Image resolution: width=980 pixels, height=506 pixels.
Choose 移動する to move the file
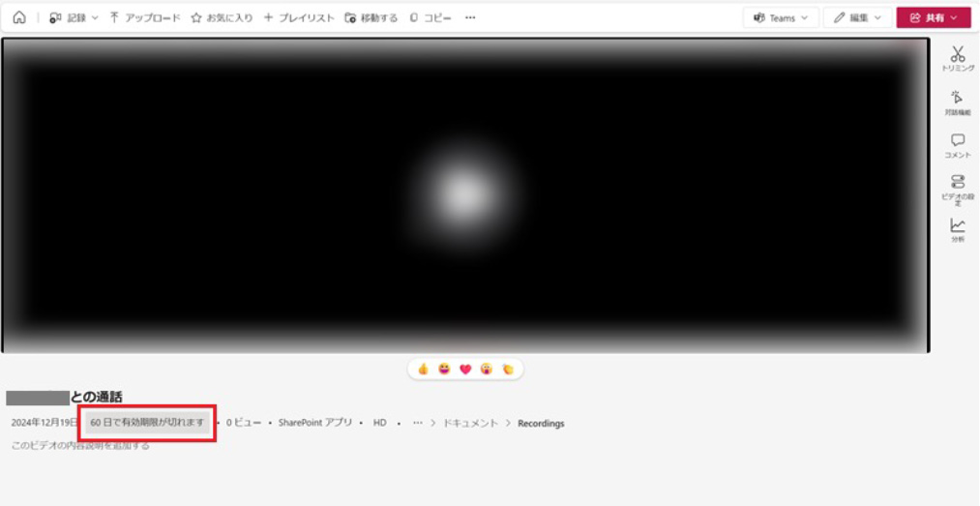pos(371,18)
